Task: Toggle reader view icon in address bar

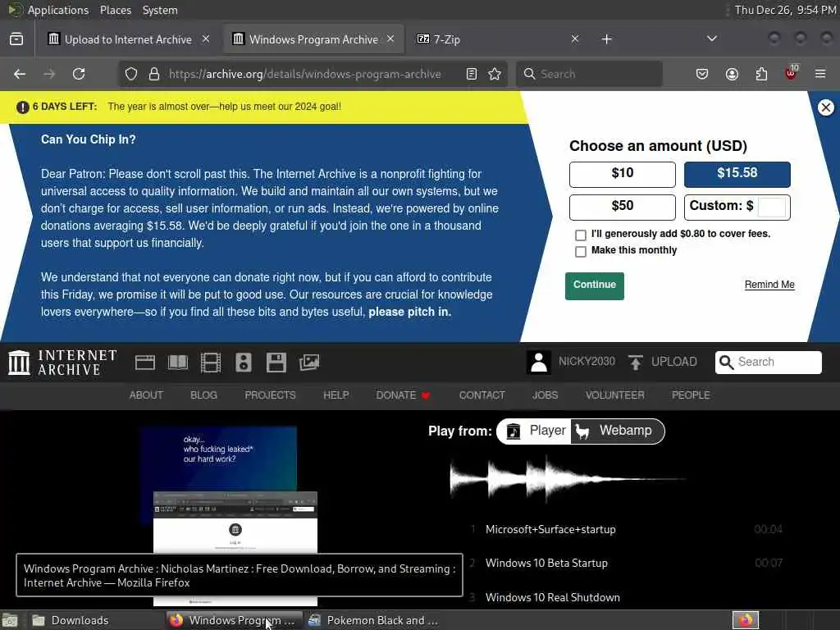Action: pyautogui.click(x=472, y=74)
